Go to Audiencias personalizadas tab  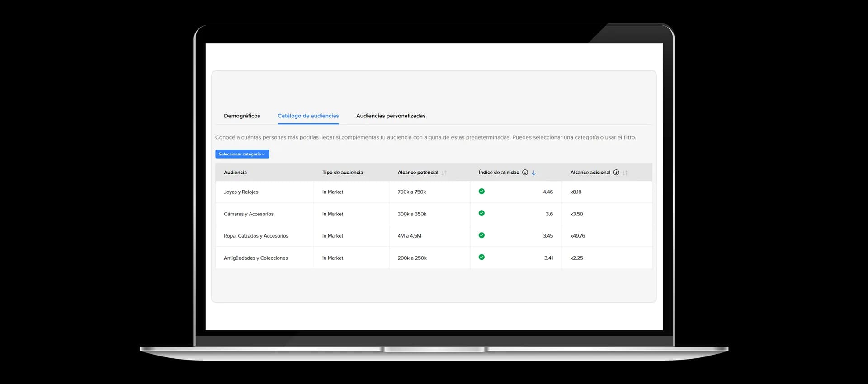pos(391,116)
